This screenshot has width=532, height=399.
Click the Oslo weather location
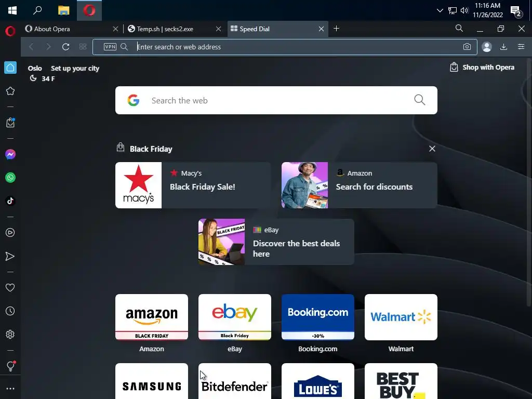pos(35,68)
